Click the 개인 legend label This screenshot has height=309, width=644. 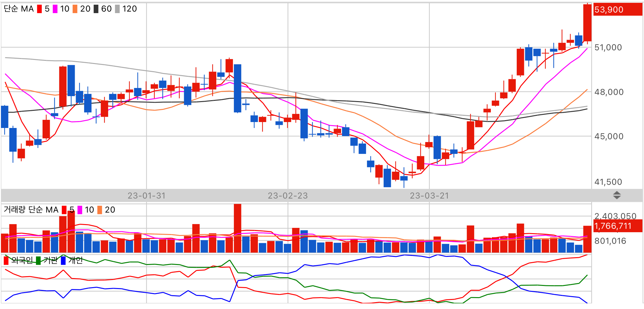75,260
